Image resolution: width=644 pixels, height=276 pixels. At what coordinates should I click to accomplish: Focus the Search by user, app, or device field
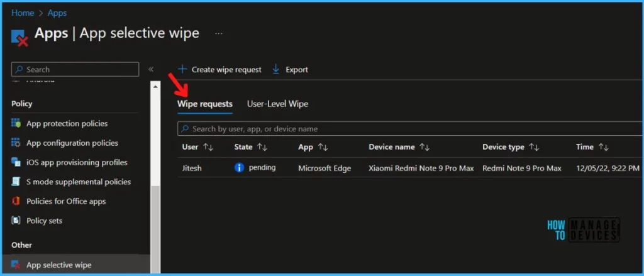[411, 128]
